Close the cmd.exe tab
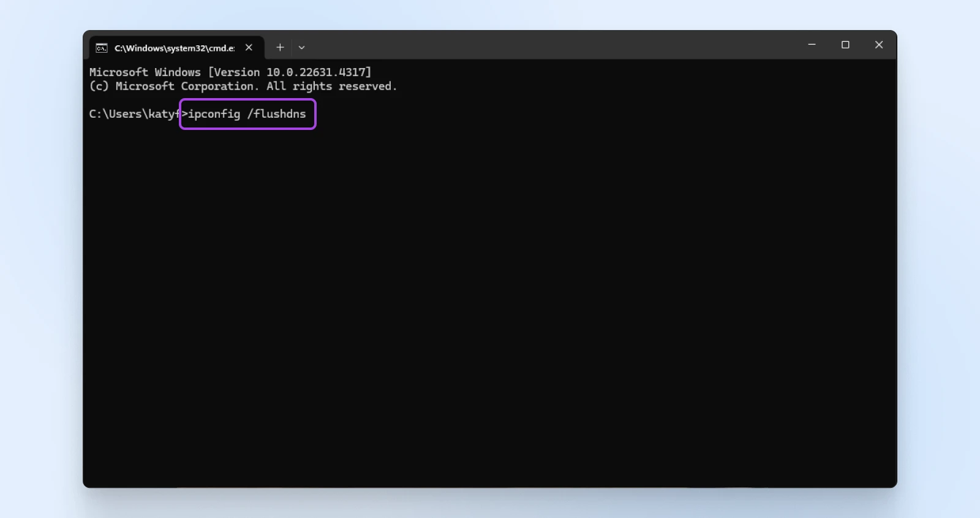The image size is (980, 518). (x=249, y=48)
